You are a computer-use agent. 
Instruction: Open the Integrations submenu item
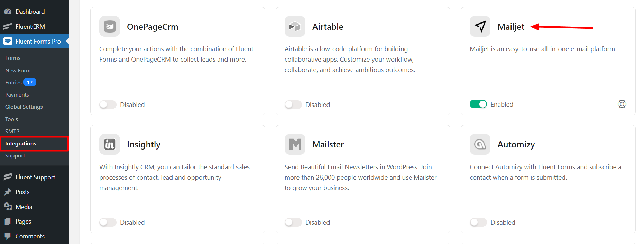tap(21, 144)
